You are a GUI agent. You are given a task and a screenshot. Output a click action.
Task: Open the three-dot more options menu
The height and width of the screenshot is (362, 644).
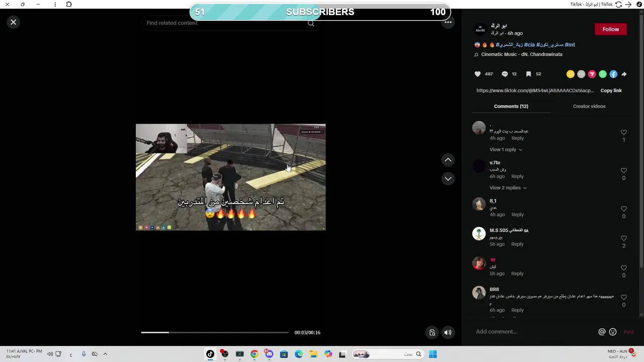(x=448, y=22)
